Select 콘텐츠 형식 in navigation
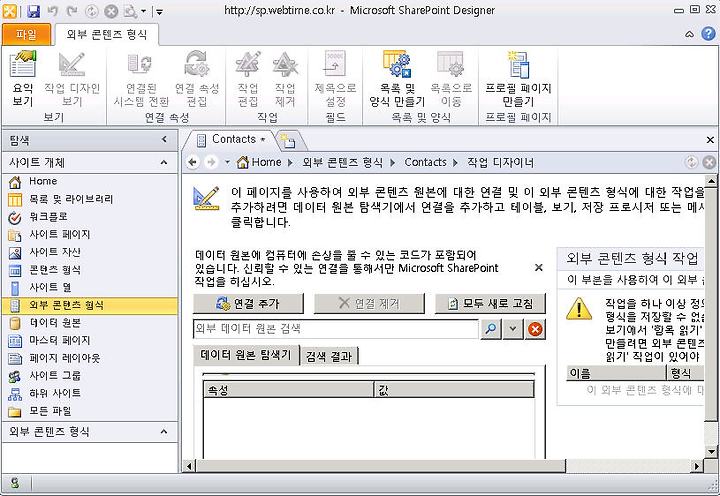The image size is (720, 496). pyautogui.click(x=90, y=270)
